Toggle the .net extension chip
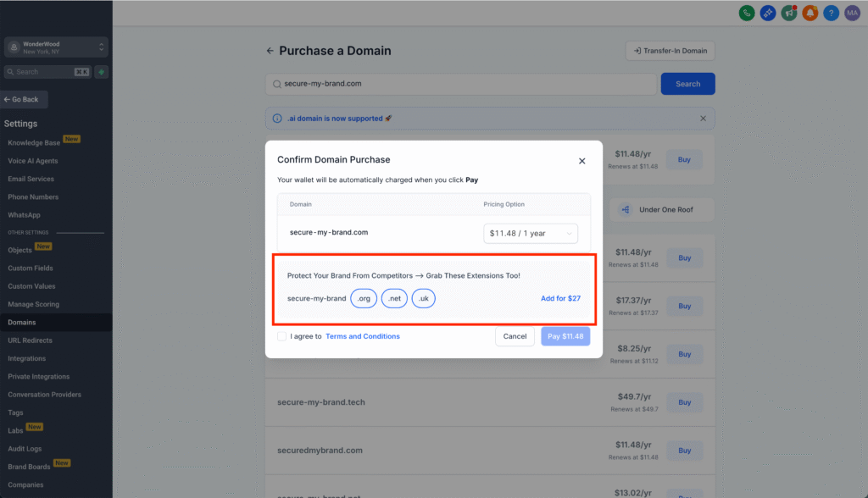Screen dimensions: 868x498 pos(394,298)
